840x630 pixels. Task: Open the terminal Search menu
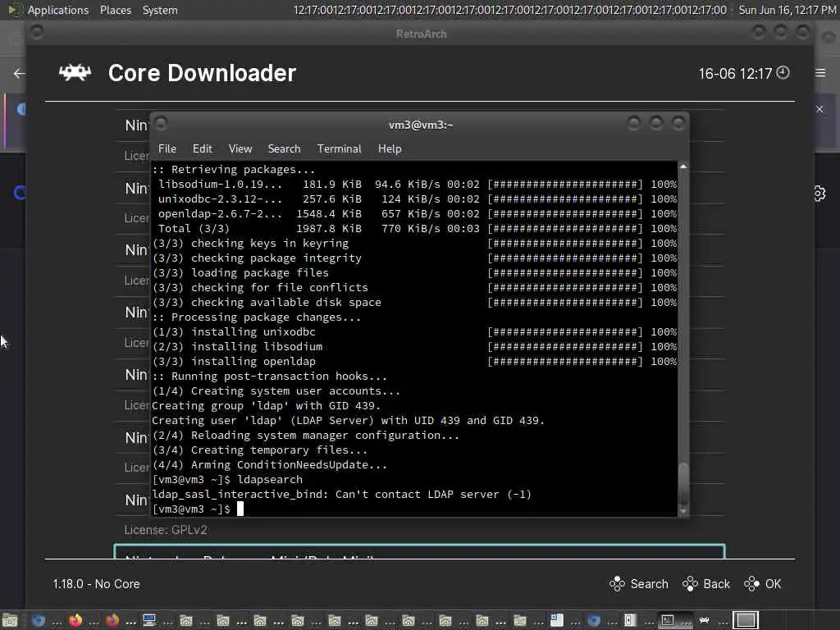284,149
